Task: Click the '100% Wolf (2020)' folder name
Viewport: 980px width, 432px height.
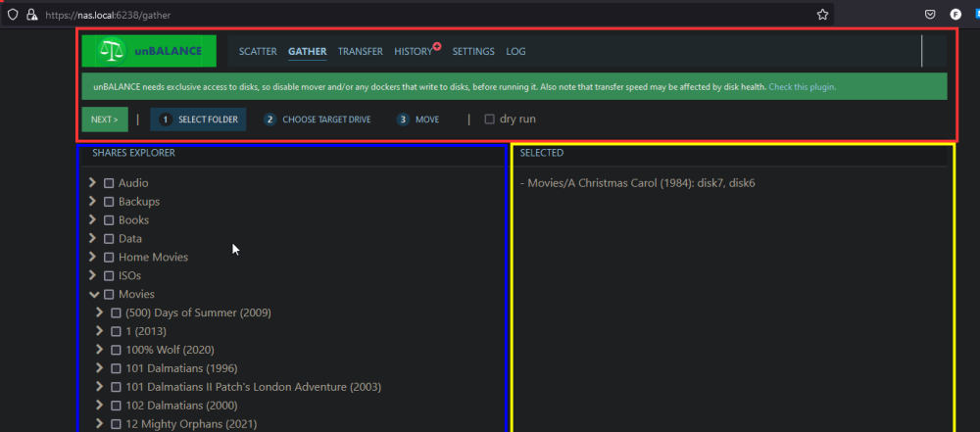Action: tap(170, 350)
